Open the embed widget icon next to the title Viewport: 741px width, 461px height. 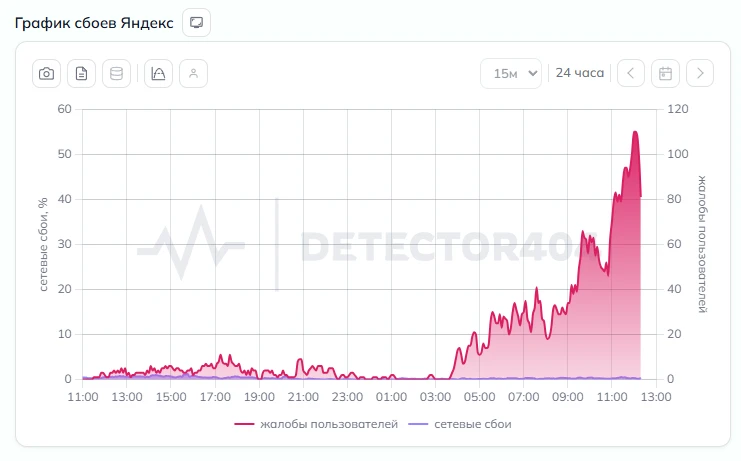point(197,22)
